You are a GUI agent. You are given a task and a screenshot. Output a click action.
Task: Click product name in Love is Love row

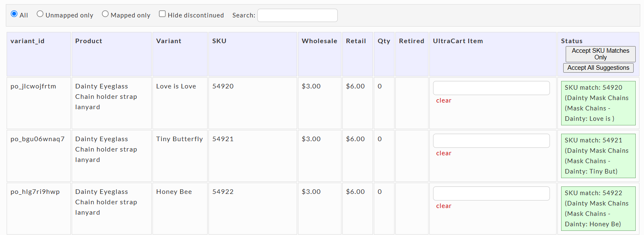106,97
